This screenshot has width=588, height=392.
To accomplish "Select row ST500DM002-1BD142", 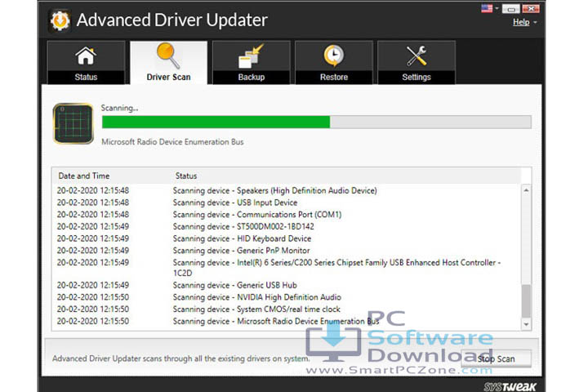I will (287, 226).
